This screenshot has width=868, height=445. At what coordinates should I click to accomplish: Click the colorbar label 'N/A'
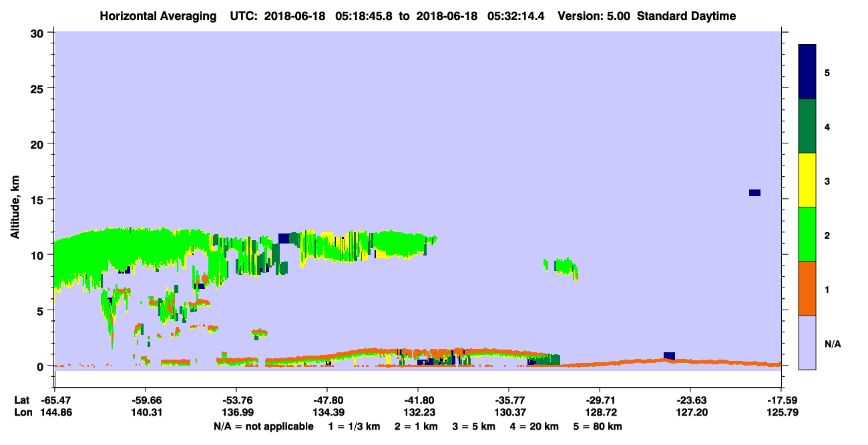(832, 344)
